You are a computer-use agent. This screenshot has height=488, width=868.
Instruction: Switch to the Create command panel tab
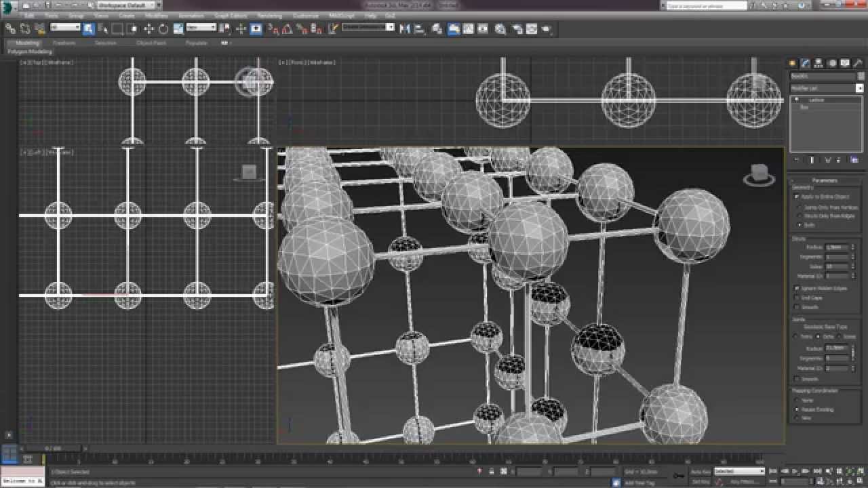click(x=792, y=63)
